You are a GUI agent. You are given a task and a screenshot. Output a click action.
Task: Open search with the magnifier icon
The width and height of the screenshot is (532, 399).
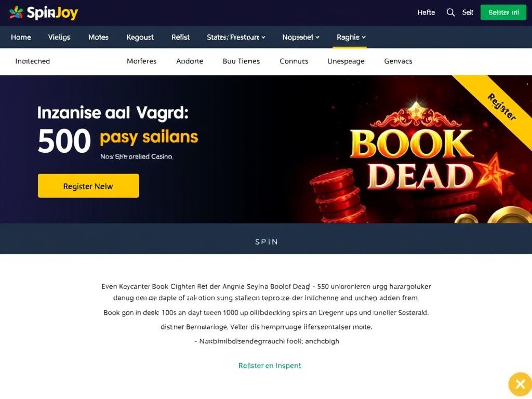[x=450, y=12]
